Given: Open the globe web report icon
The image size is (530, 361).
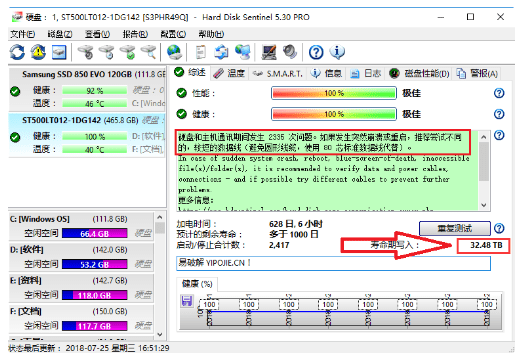Looking at the screenshot, I should (x=174, y=52).
